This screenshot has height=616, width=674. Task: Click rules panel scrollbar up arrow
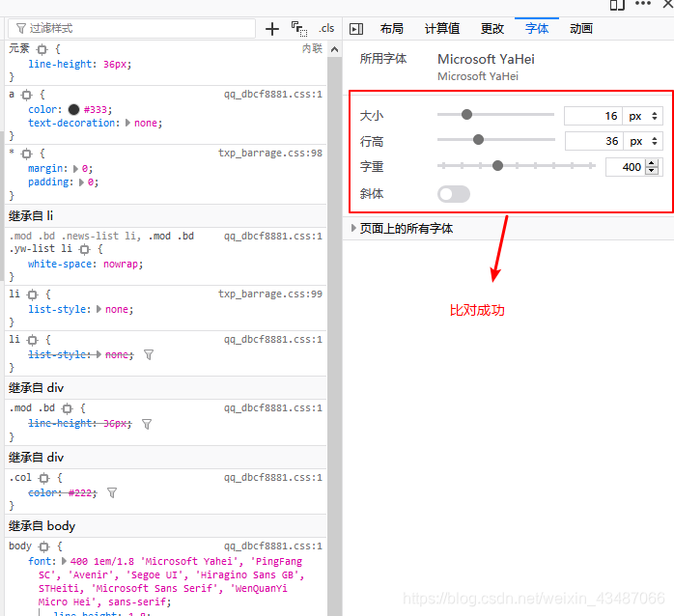(x=334, y=49)
